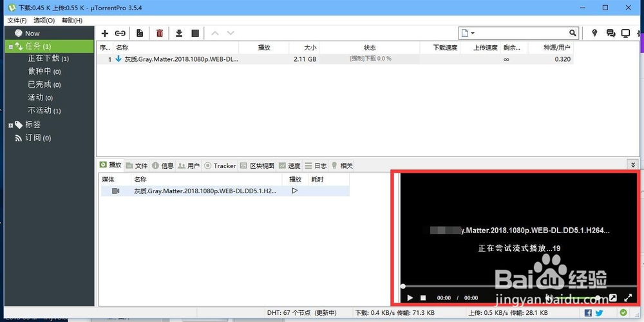
Task: Play video in player panel
Action: click(410, 298)
